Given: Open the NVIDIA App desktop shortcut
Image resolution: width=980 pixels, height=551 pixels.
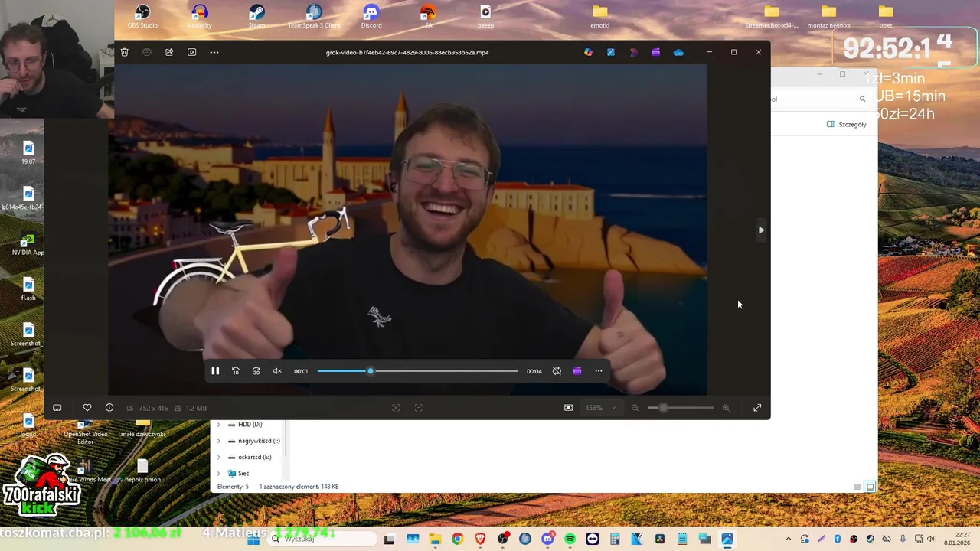Looking at the screenshot, I should pos(28,244).
